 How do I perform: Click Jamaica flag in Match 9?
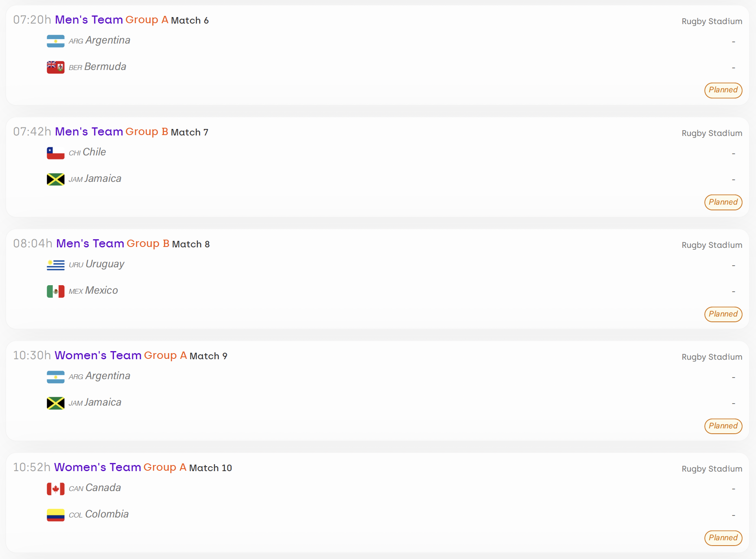(x=55, y=403)
